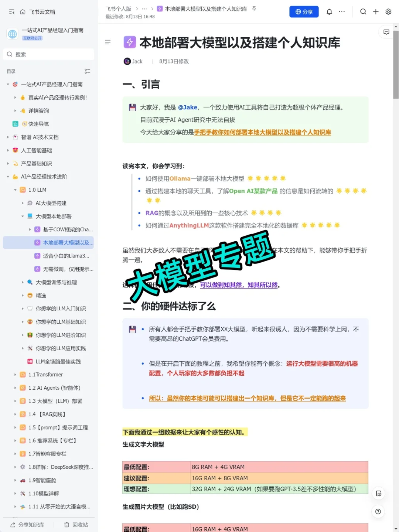Open 1.4 【RAG实践】 item
Screen dimensions: 399x532
[48, 414]
